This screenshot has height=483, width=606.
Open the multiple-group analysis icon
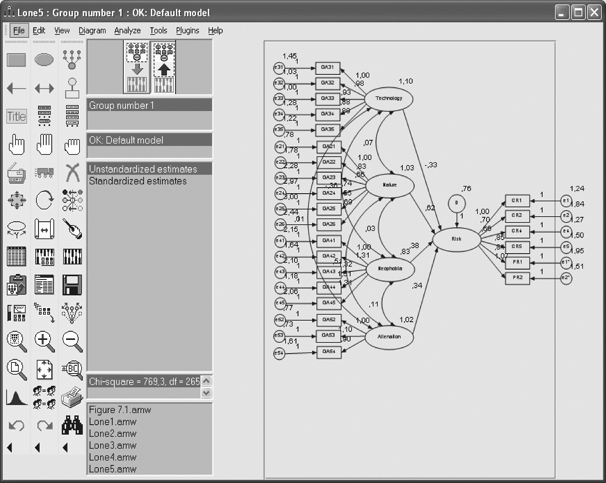tap(44, 397)
